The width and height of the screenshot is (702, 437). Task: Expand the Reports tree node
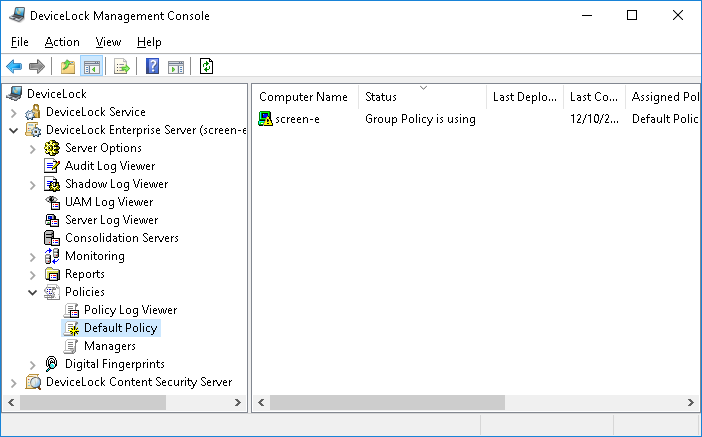tap(33, 274)
